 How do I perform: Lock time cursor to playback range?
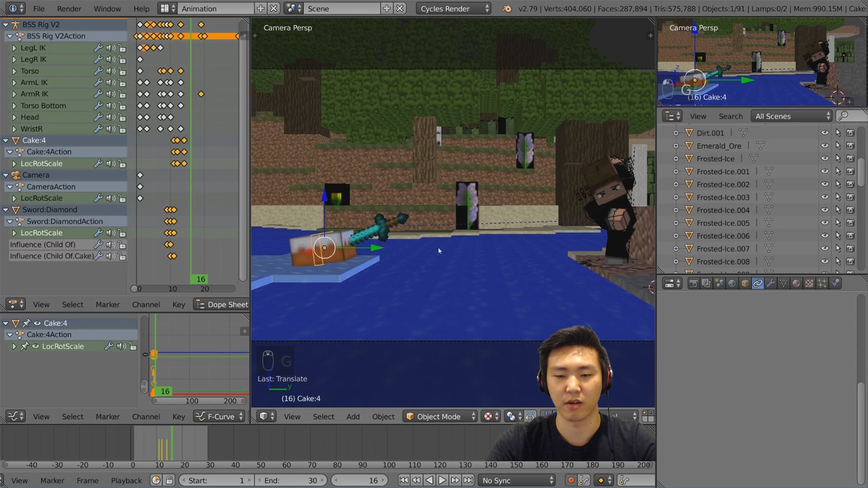pyautogui.click(x=170, y=481)
